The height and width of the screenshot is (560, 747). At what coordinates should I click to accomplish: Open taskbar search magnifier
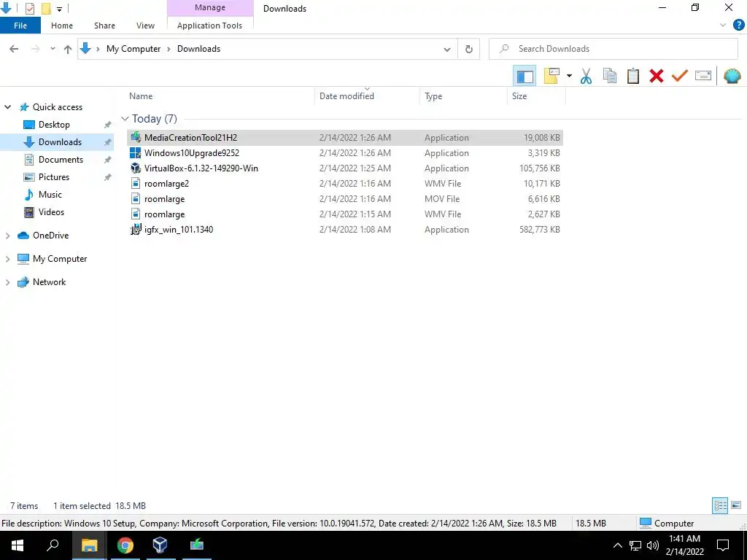pos(53,545)
